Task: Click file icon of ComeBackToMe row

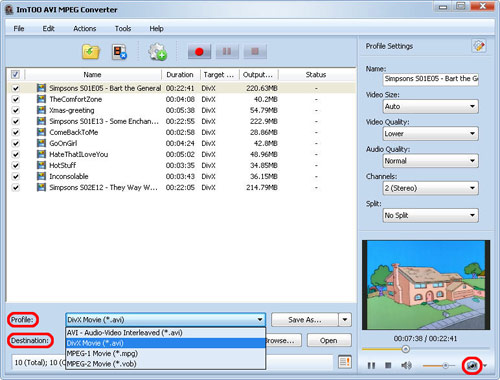Action: tap(41, 132)
